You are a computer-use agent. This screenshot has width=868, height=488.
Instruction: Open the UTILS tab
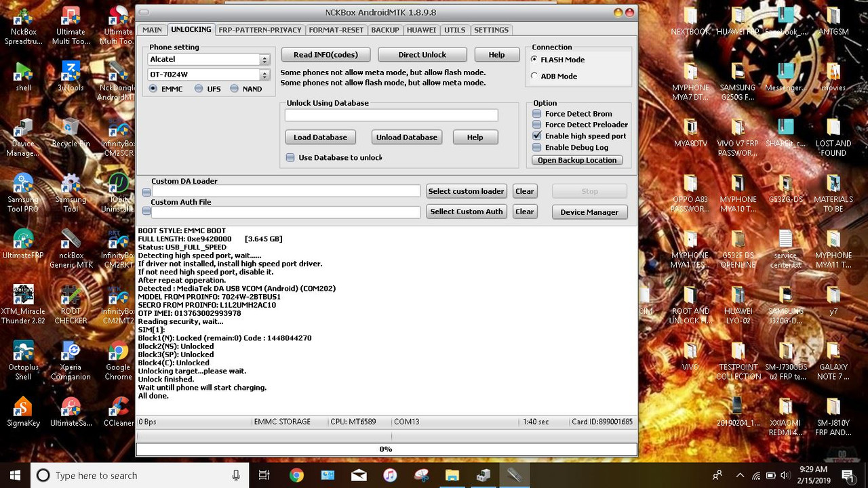(455, 30)
